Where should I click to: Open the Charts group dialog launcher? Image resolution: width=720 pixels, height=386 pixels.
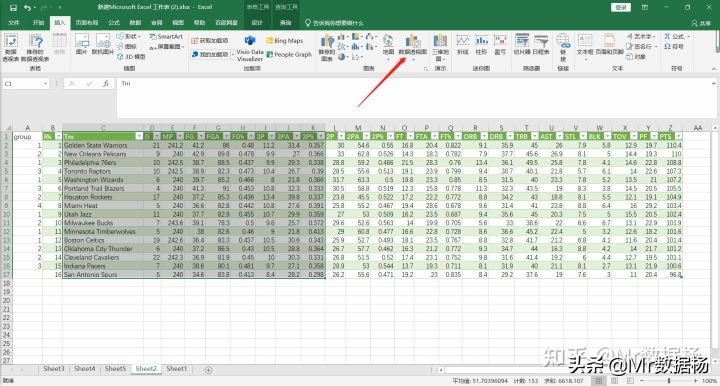pyautogui.click(x=426, y=69)
